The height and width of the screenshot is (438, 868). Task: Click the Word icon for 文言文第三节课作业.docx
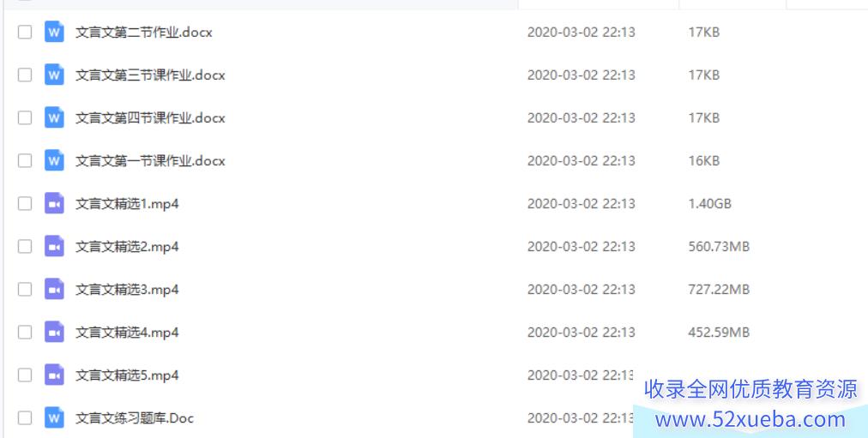(54, 75)
